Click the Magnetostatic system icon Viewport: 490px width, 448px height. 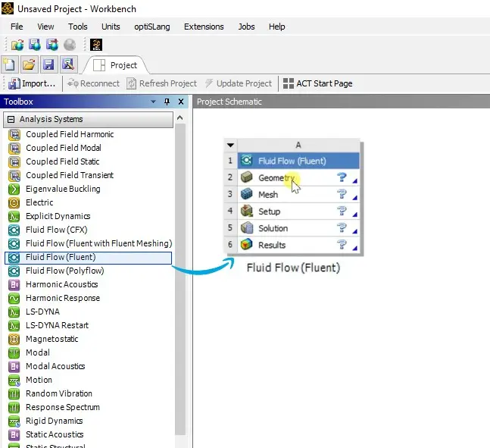[x=14, y=339]
